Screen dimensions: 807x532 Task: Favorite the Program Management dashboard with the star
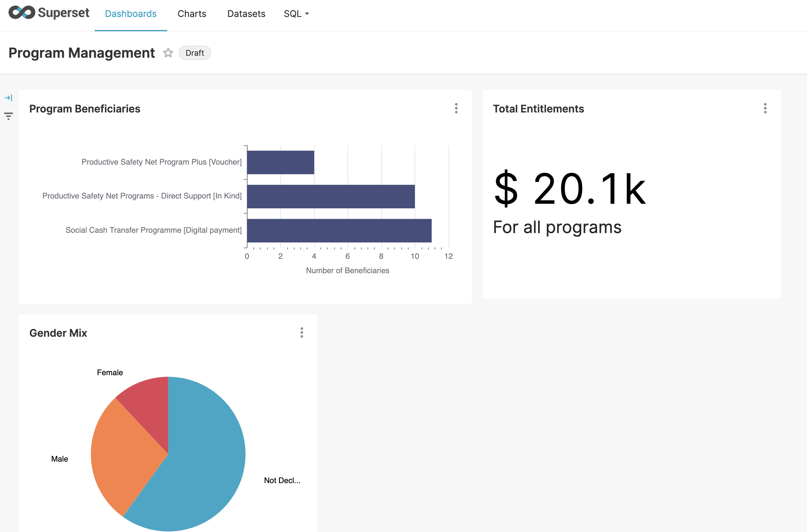pos(168,53)
